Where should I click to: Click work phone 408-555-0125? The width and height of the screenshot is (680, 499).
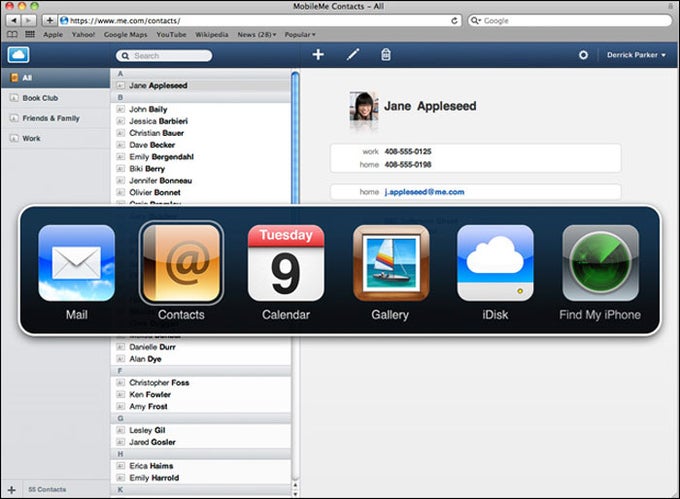coord(408,151)
